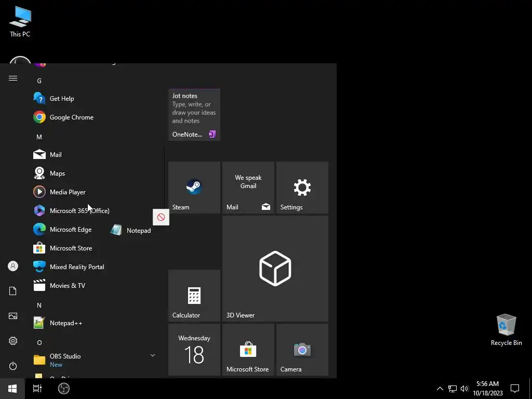532x399 pixels.
Task: Open the Get Help app
Action: 95,98
